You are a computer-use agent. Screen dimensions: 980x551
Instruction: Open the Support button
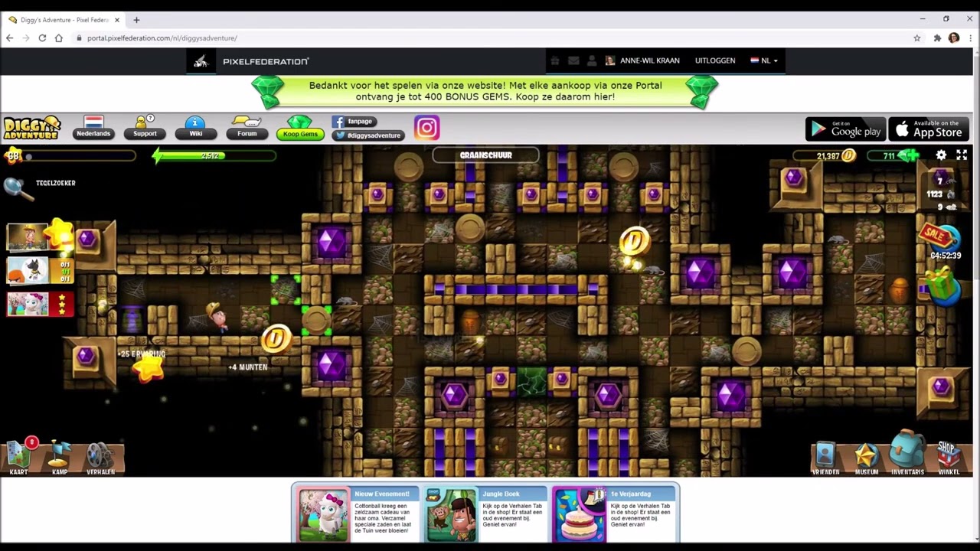(145, 129)
